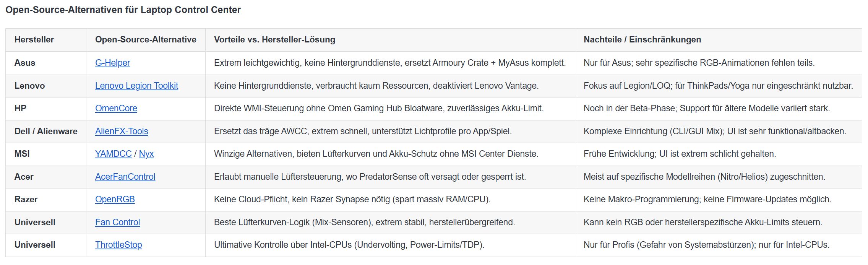Click the Dell / Alienware cell

[46, 131]
